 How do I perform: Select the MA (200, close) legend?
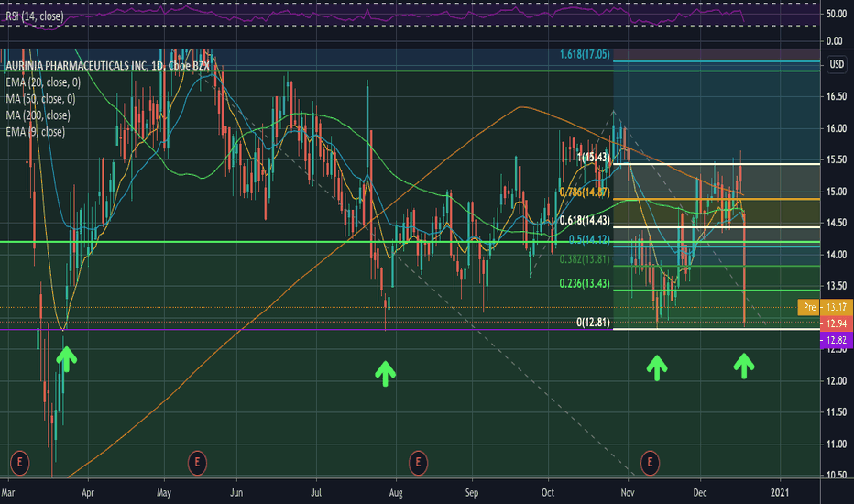click(x=38, y=115)
